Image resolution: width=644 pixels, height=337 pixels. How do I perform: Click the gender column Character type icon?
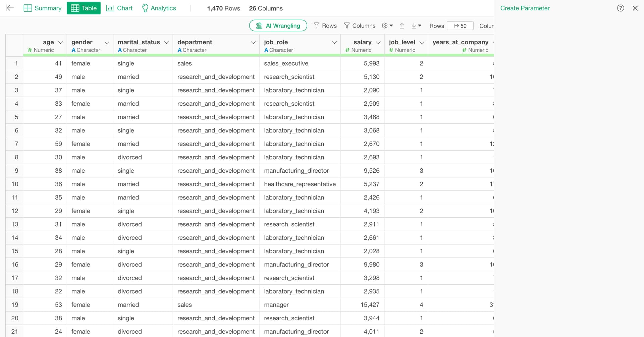pyautogui.click(x=73, y=50)
